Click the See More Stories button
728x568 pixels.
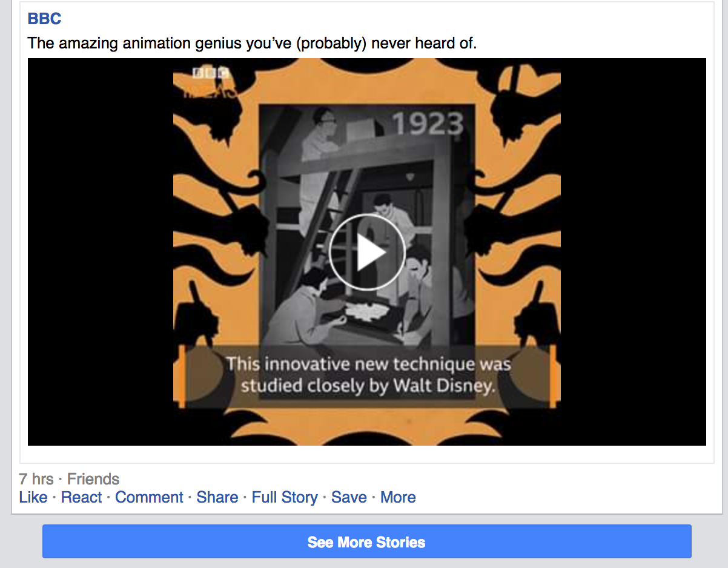point(366,541)
